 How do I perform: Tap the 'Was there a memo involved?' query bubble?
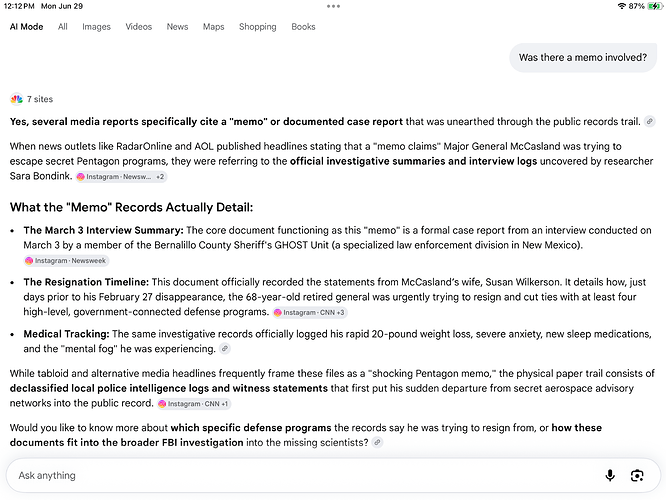[x=583, y=57]
